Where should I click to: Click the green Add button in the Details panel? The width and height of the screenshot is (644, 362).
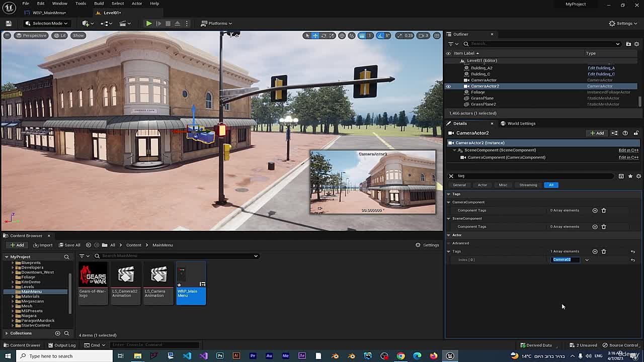coord(596,133)
